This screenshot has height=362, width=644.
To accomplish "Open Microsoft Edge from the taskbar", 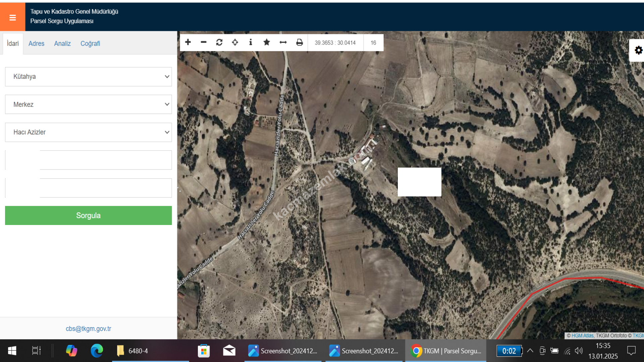I will click(x=97, y=351).
